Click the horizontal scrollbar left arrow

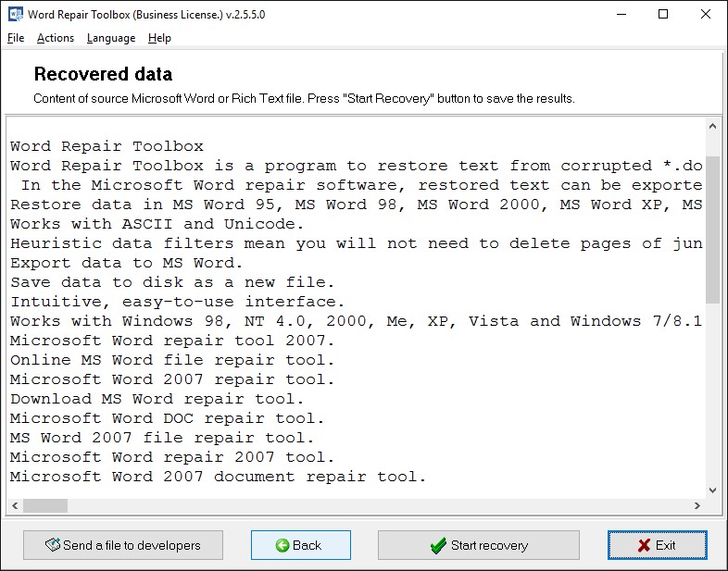[x=14, y=505]
